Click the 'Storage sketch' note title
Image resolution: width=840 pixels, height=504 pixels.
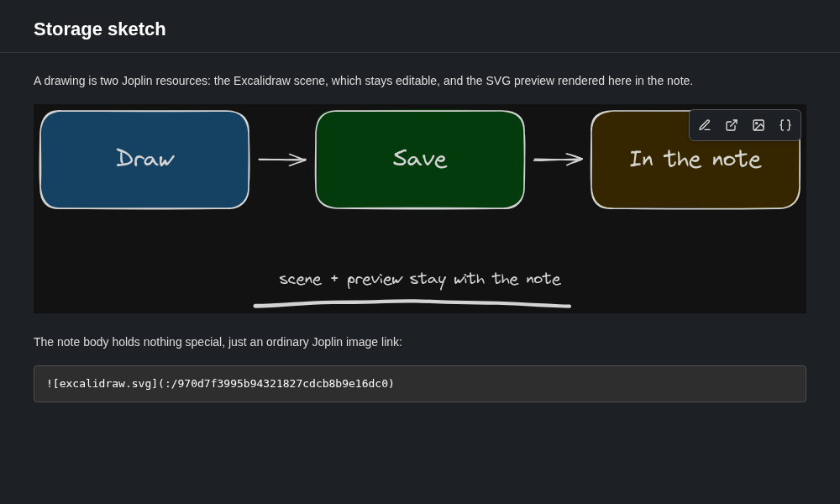tap(100, 29)
